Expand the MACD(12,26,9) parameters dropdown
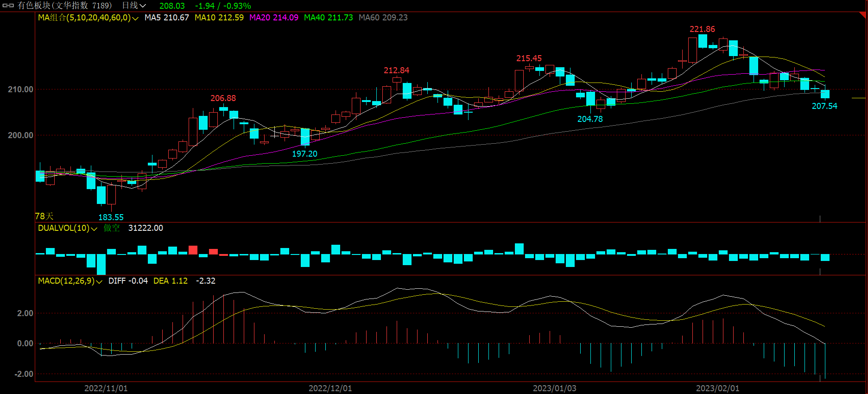Image resolution: width=868 pixels, height=394 pixels. (99, 281)
